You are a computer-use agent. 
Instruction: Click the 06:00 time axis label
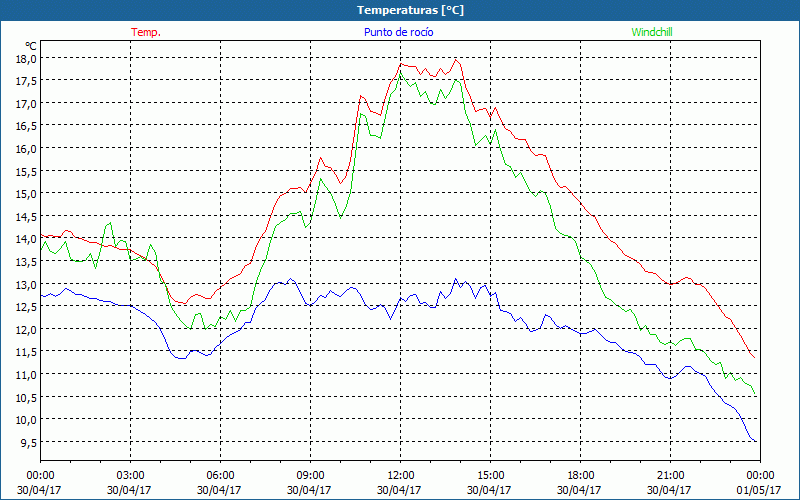(220, 475)
